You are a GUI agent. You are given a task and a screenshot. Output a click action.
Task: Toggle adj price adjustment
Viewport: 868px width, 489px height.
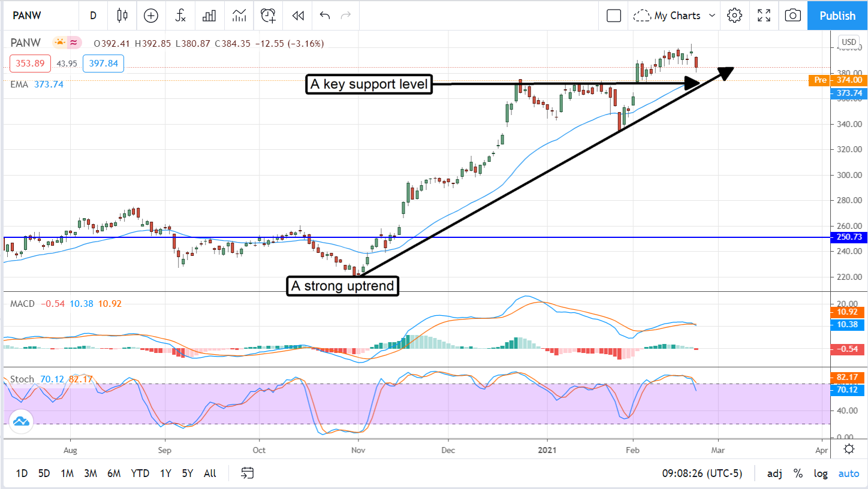coord(774,473)
